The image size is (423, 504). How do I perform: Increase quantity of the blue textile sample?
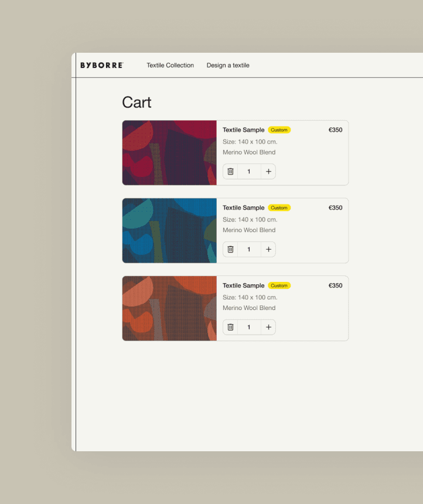click(268, 249)
